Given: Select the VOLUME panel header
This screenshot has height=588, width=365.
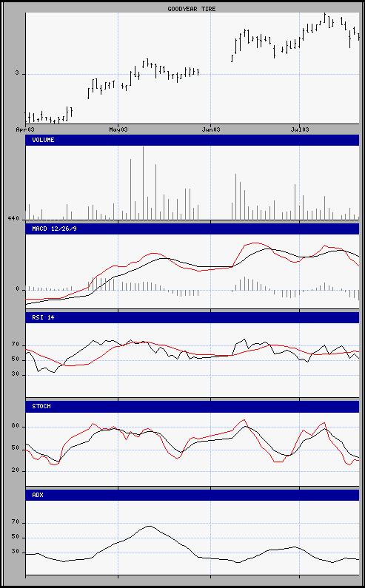Looking at the screenshot, I should [192, 140].
